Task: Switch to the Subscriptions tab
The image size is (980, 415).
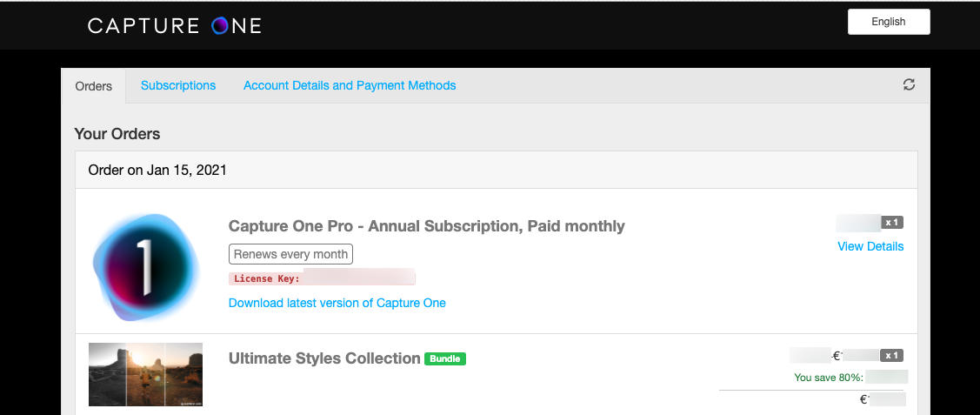Action: pos(178,85)
